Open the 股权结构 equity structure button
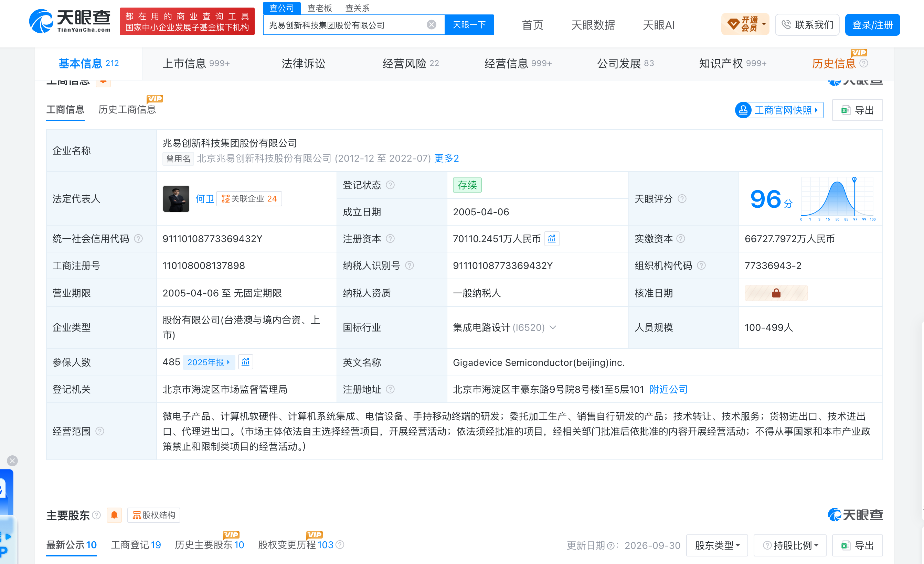The width and height of the screenshot is (924, 564). [154, 515]
